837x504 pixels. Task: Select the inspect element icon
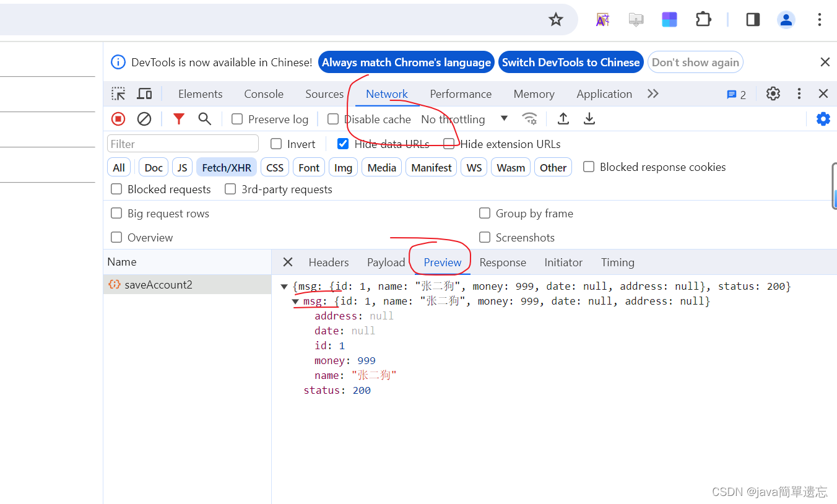pos(118,93)
